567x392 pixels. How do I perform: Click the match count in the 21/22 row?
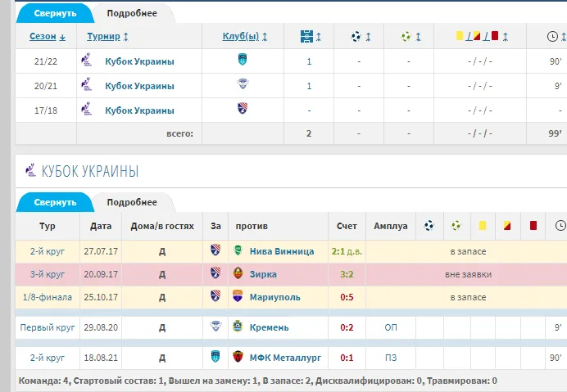coord(309,61)
